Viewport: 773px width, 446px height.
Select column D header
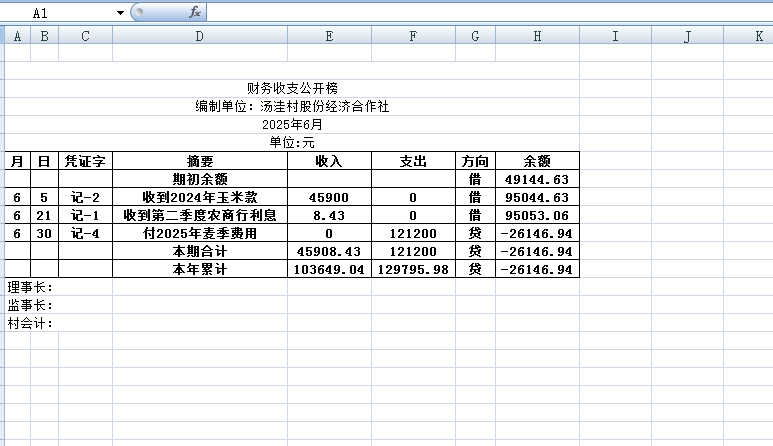pyautogui.click(x=199, y=36)
